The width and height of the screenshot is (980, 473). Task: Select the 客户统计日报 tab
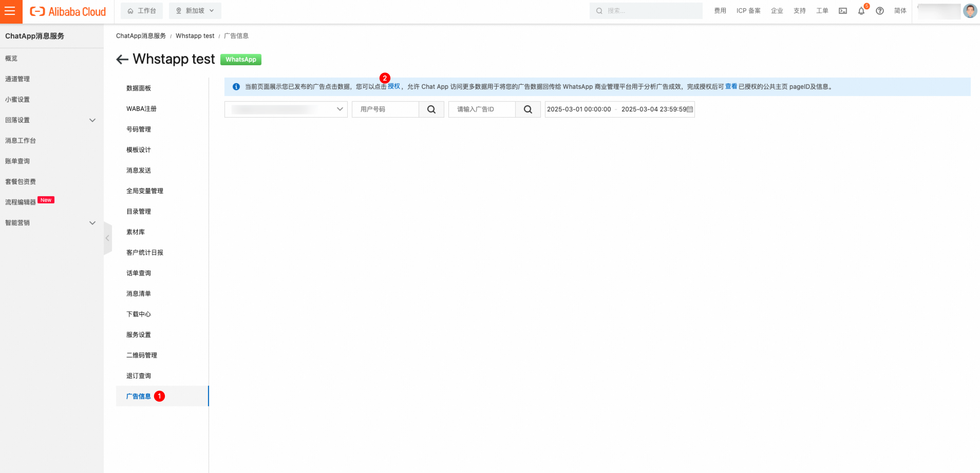tap(162, 253)
